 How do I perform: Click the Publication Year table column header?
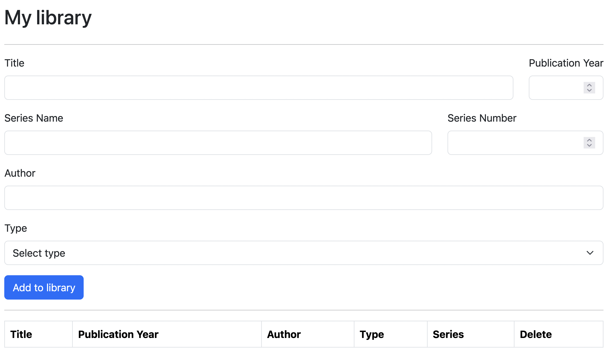(118, 334)
